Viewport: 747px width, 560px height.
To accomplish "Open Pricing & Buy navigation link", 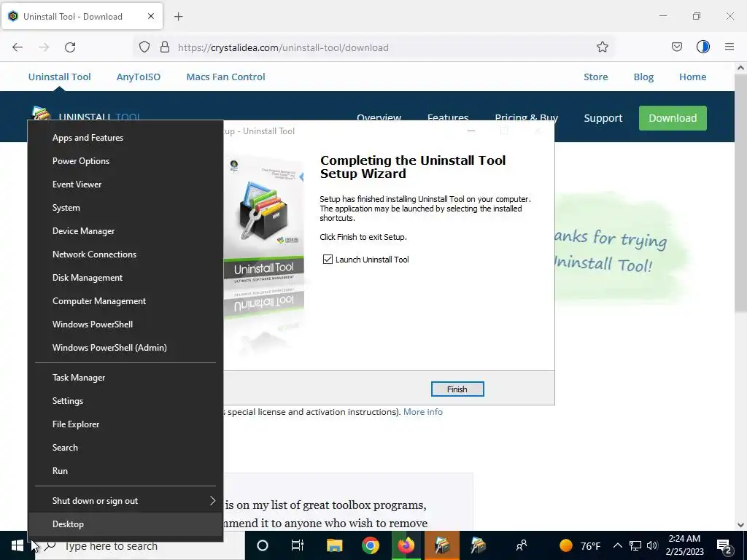I will pyautogui.click(x=526, y=117).
